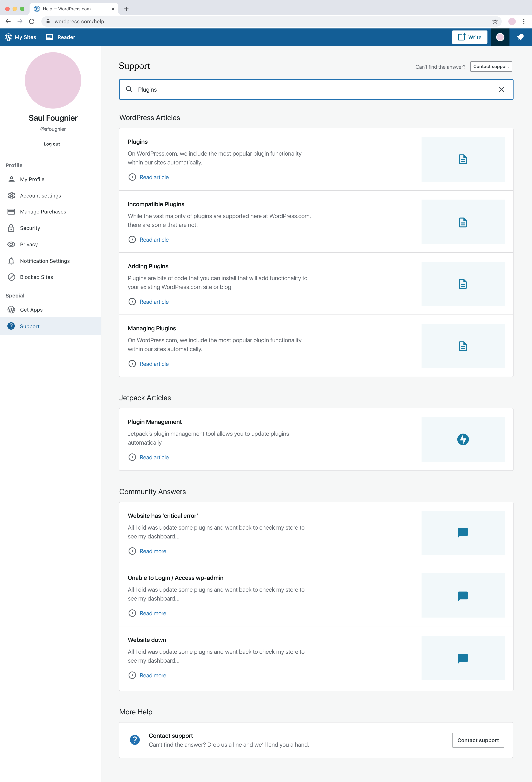Viewport: 532px width, 782px height.
Task: Click Read more under Unable to Login
Action: (x=153, y=613)
